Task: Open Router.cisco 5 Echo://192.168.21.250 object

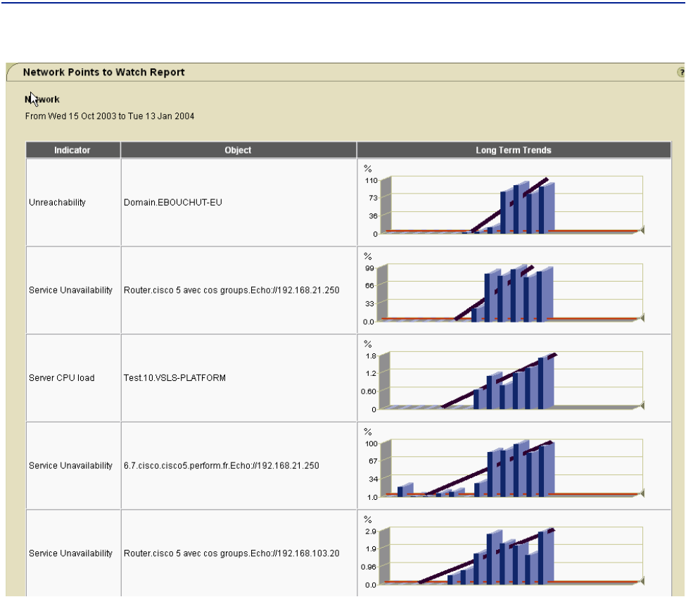Action: click(231, 290)
